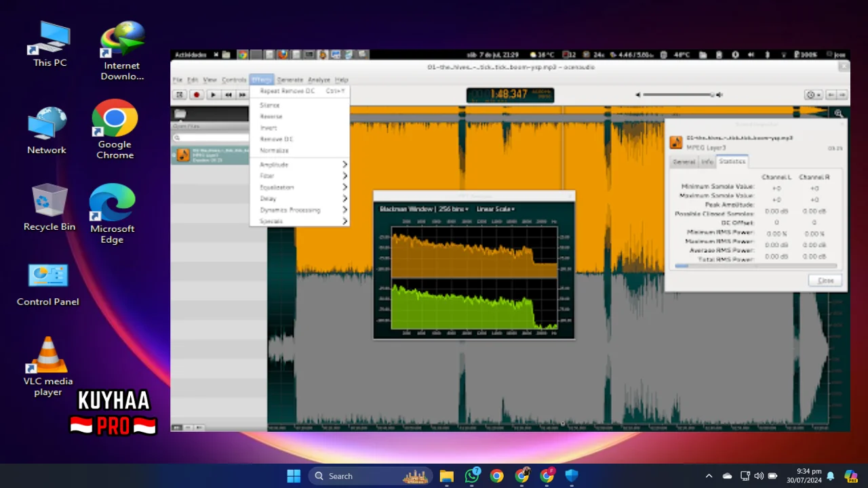Choose Reverse in the Effects menu

pos(299,117)
